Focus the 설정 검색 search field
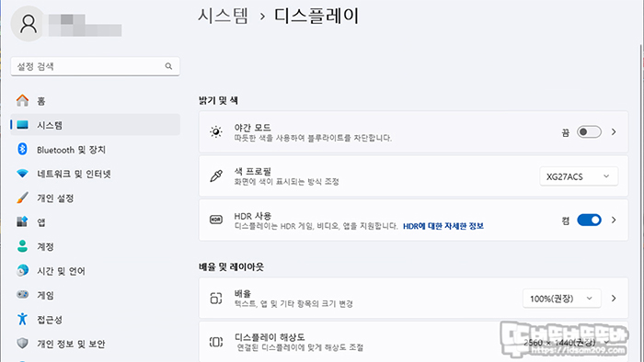644x362 pixels. point(95,66)
